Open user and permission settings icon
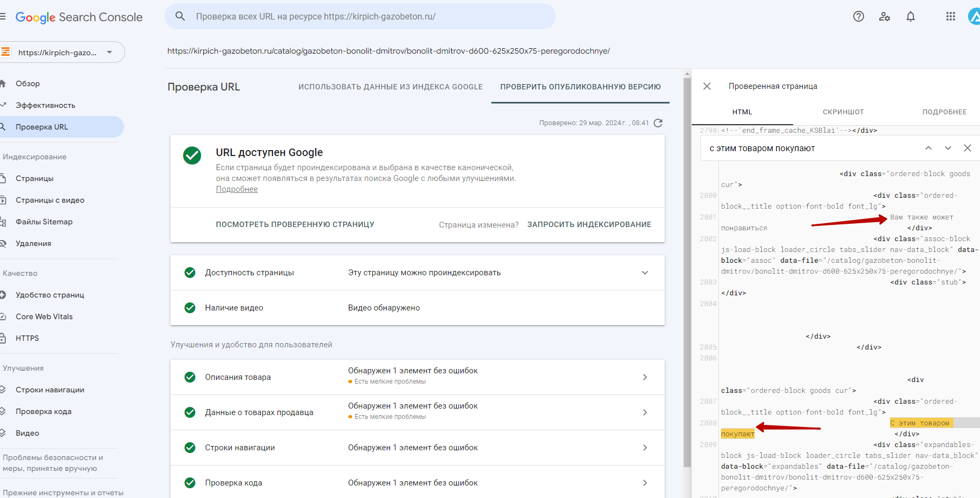The width and height of the screenshot is (980, 498). (x=885, y=16)
